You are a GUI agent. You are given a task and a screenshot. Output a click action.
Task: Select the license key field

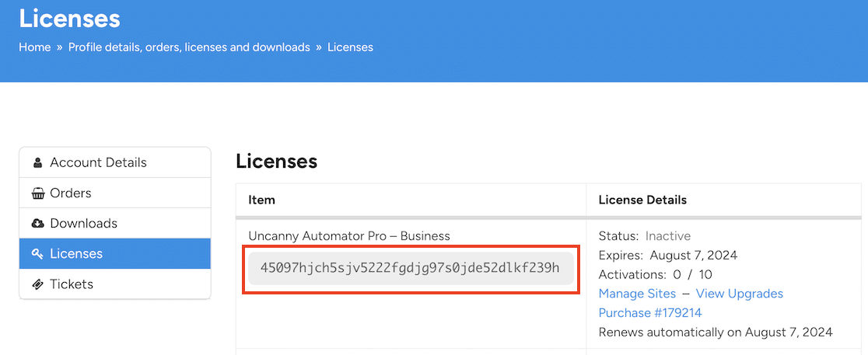click(410, 268)
